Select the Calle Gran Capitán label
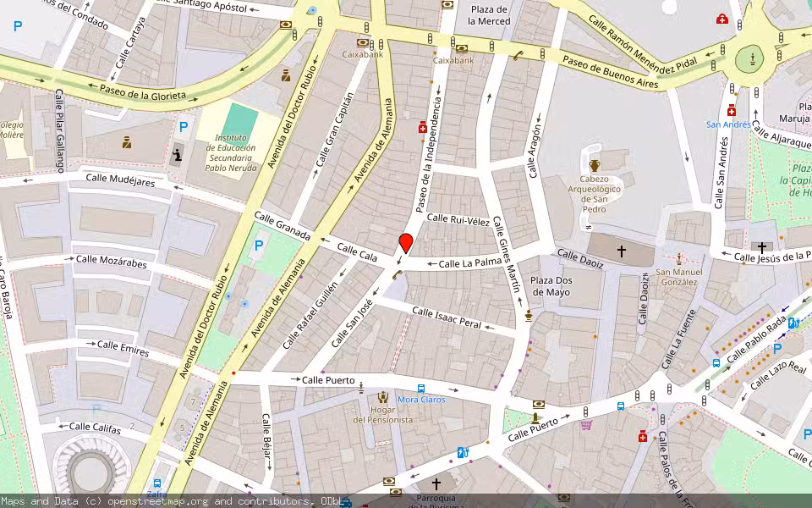Screen dimensions: 812x508 (334, 129)
